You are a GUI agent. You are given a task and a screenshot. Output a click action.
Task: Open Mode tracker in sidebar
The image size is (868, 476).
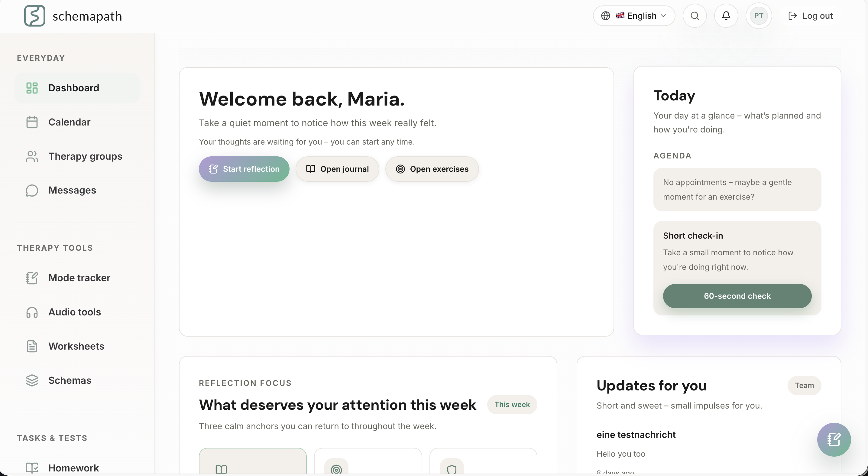79,278
